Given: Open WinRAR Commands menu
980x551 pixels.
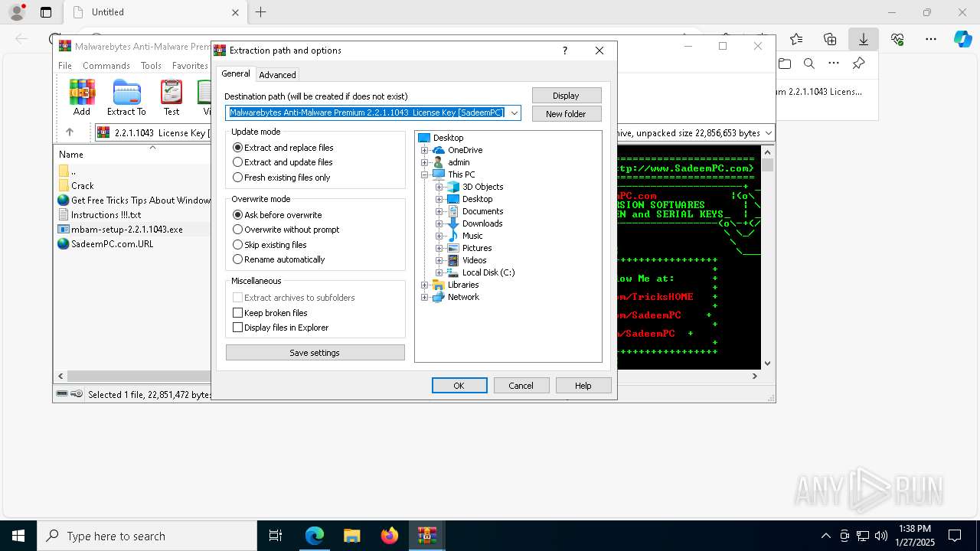Looking at the screenshot, I should (x=106, y=66).
